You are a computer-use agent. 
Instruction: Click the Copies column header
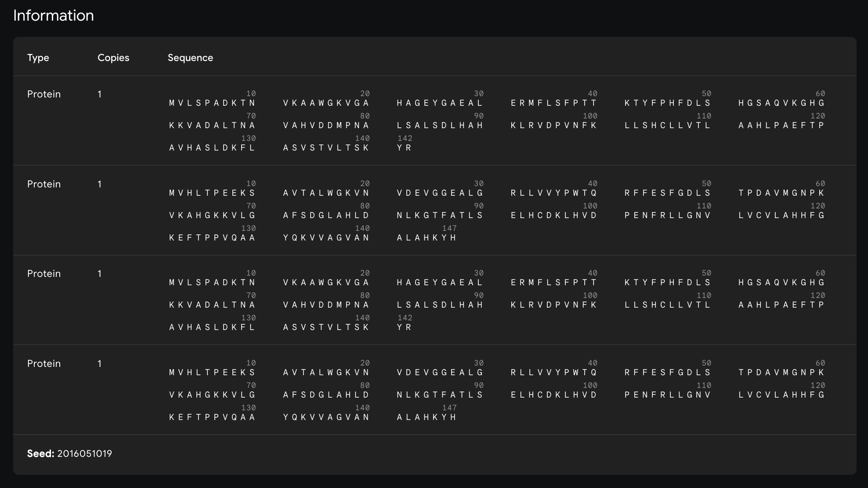click(113, 58)
